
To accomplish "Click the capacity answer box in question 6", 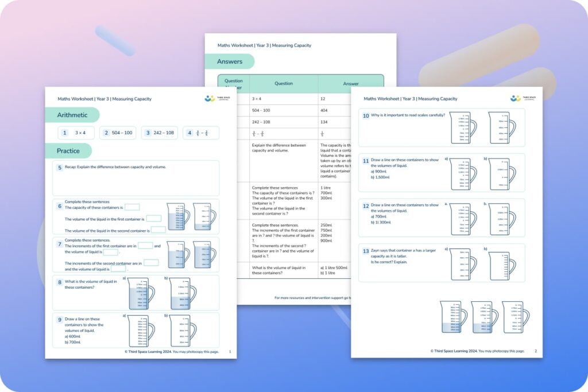I will coord(133,207).
